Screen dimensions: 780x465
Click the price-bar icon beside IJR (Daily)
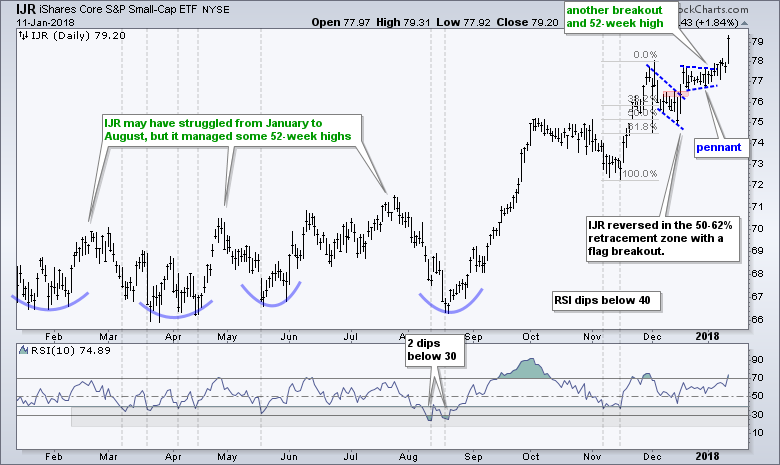pyautogui.click(x=23, y=35)
